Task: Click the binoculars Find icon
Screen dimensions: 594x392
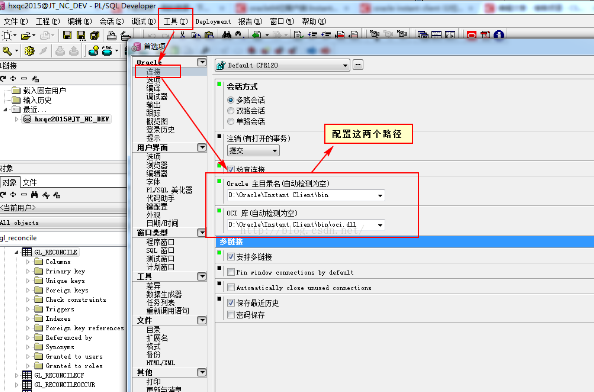Action: 227,35
